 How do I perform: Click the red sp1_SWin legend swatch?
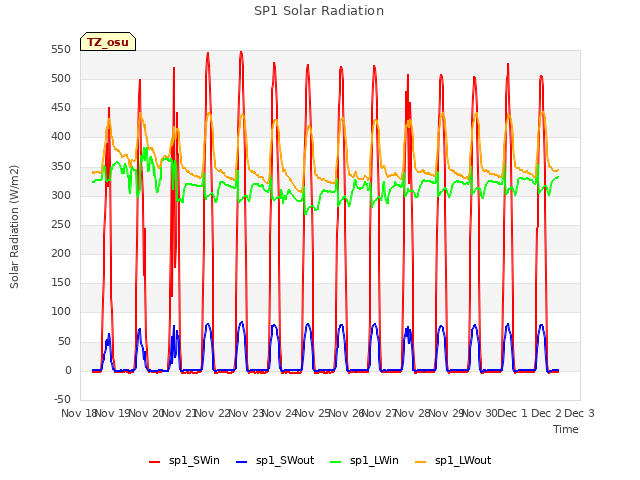click(x=155, y=461)
